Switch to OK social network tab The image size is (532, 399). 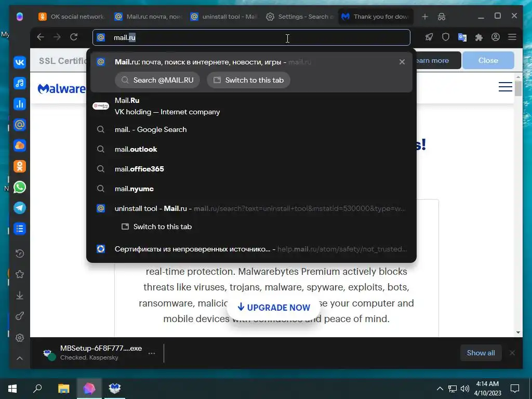pyautogui.click(x=72, y=17)
